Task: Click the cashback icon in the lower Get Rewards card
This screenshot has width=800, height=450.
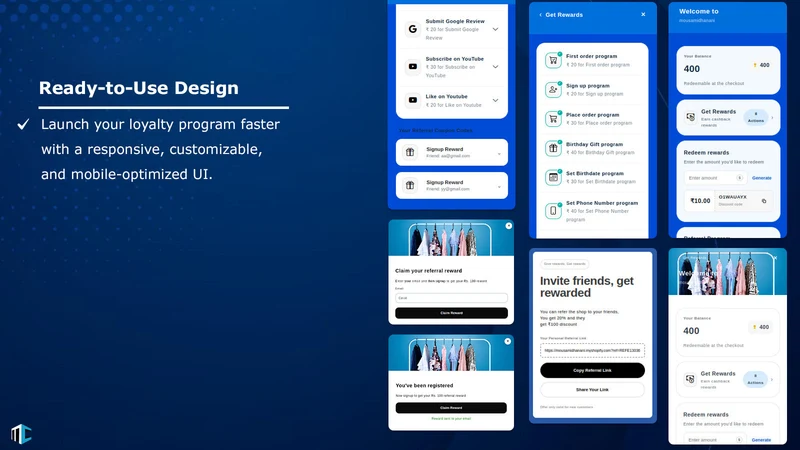Action: tap(690, 379)
